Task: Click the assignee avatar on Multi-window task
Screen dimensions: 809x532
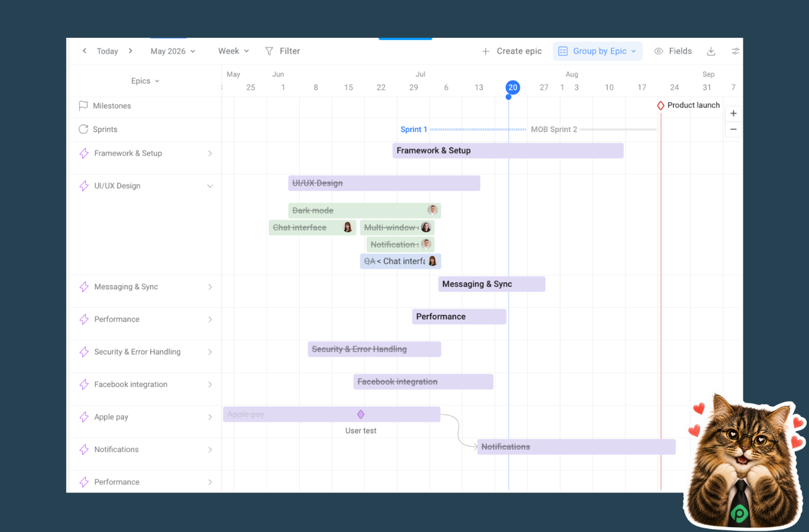Action: click(x=426, y=228)
